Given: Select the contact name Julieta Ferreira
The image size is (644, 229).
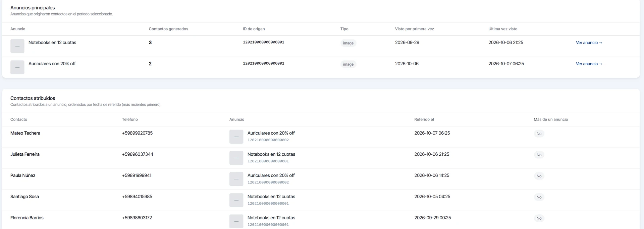Looking at the screenshot, I should 25,154.
